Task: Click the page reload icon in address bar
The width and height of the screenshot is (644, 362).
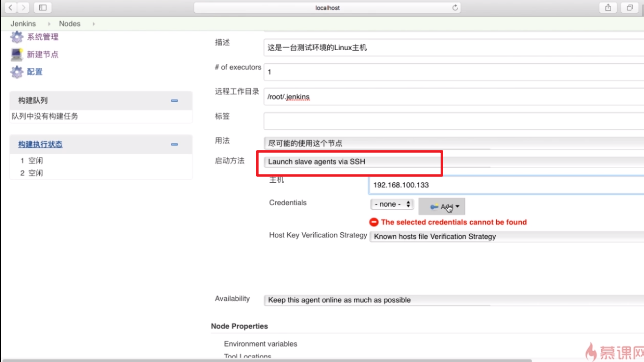Action: (x=454, y=7)
